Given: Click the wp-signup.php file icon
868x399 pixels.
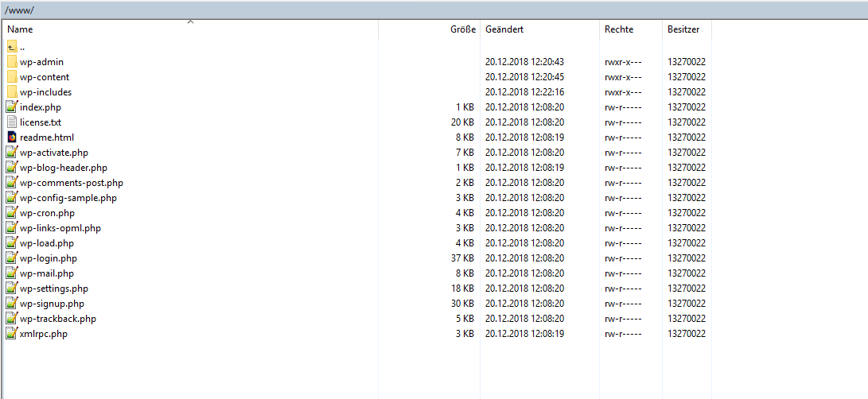Looking at the screenshot, I should 12,304.
